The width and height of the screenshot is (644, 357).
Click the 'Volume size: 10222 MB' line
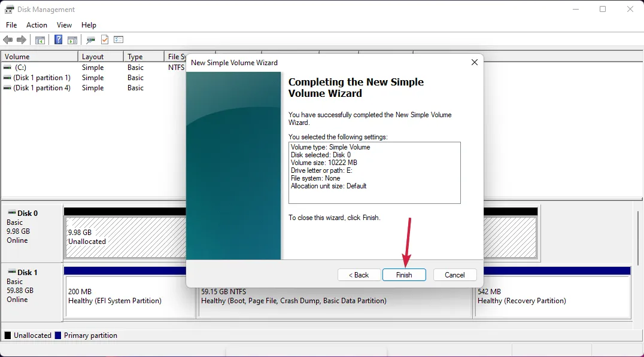(x=324, y=163)
